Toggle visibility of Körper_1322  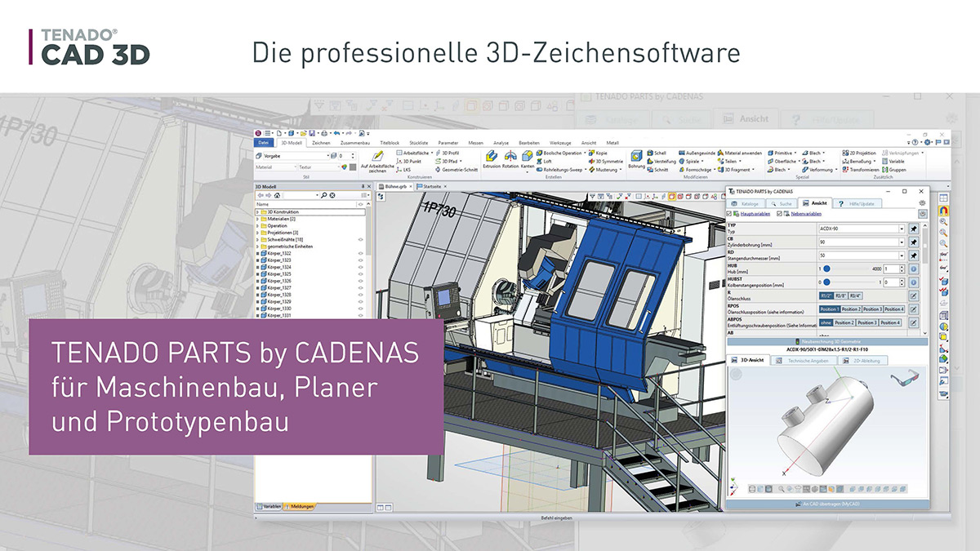360,253
